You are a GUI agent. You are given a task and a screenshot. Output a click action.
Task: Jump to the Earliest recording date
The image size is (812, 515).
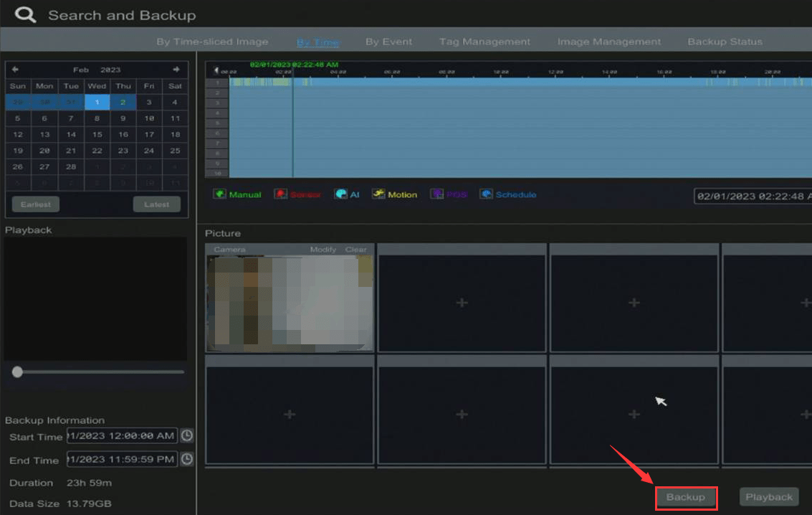(x=36, y=204)
